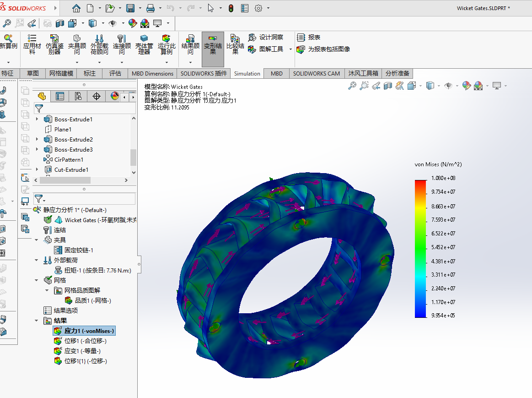Select the CirPattern1 feature
532x398 pixels.
click(64, 159)
